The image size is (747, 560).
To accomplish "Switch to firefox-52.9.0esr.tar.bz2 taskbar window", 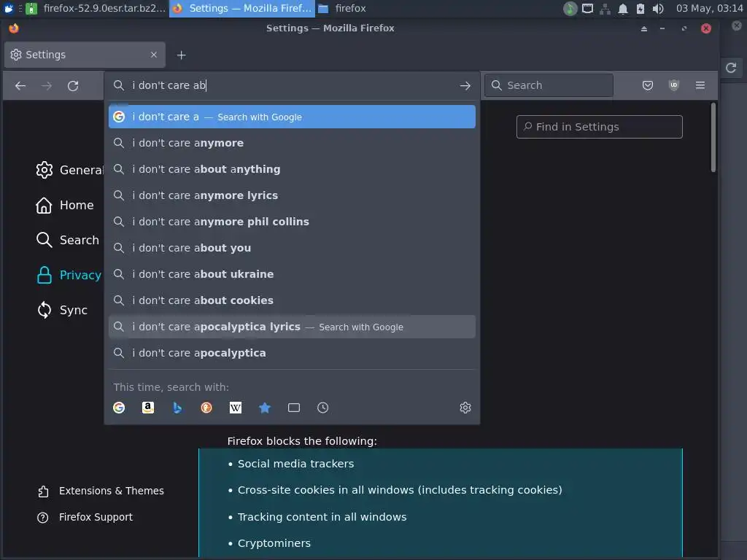I will (96, 8).
